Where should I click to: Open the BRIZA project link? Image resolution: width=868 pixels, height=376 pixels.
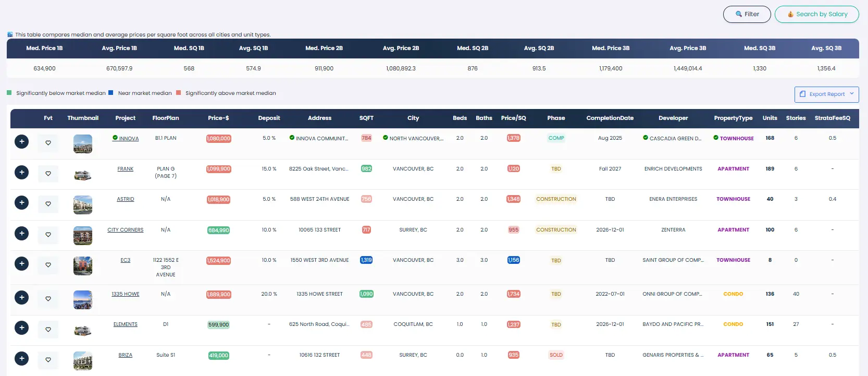[125, 355]
